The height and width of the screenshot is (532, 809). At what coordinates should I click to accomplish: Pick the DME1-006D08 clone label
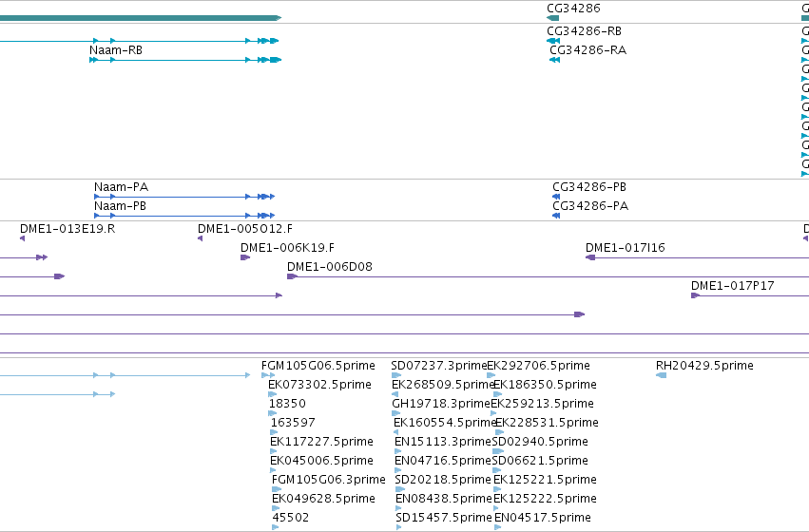tap(330, 267)
